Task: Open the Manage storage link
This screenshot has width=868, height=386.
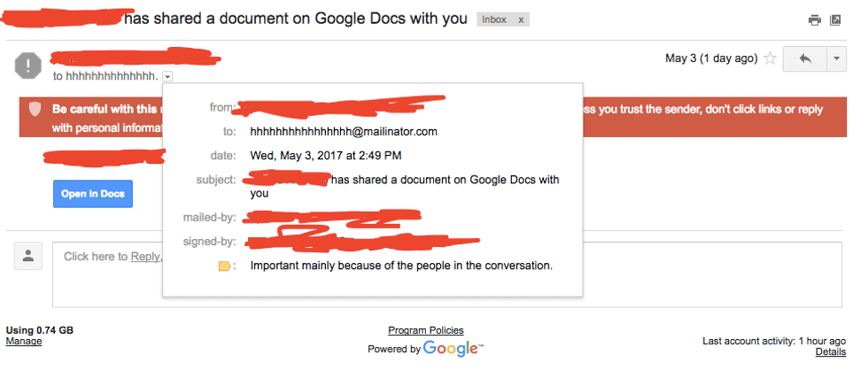Action: tap(23, 341)
